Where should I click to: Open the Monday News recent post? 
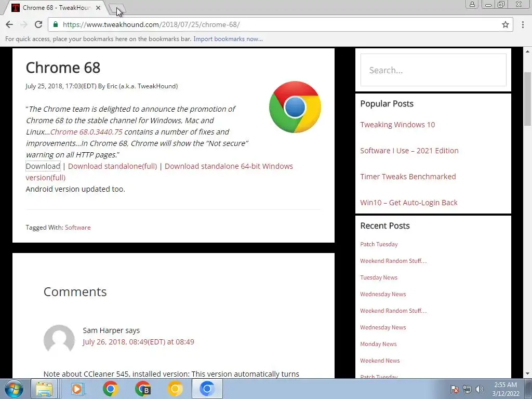tap(378, 344)
